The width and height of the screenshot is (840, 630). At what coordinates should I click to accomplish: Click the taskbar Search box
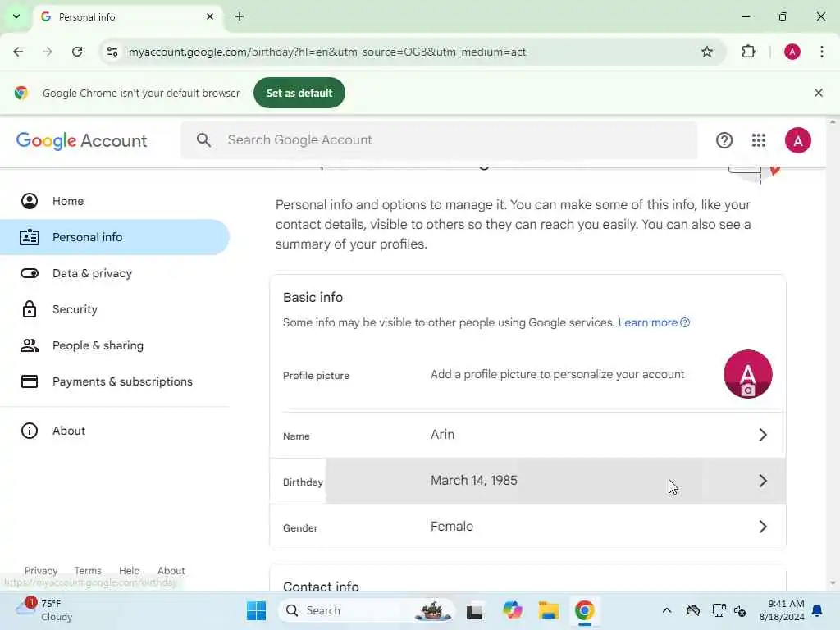pos(366,610)
